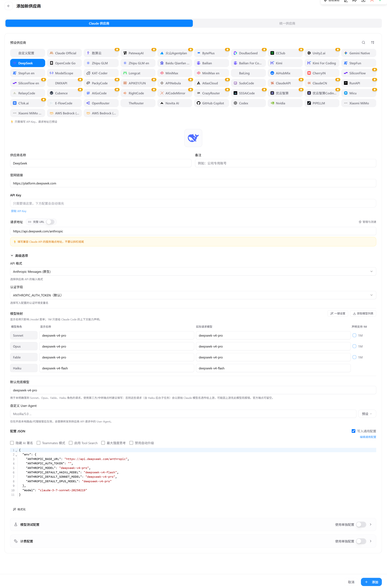The image size is (387, 588).
Task: Select the CherryIN preset
Action: (322, 73)
